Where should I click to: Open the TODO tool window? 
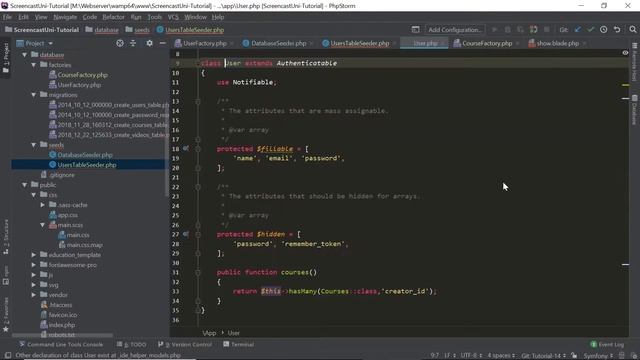131,344
